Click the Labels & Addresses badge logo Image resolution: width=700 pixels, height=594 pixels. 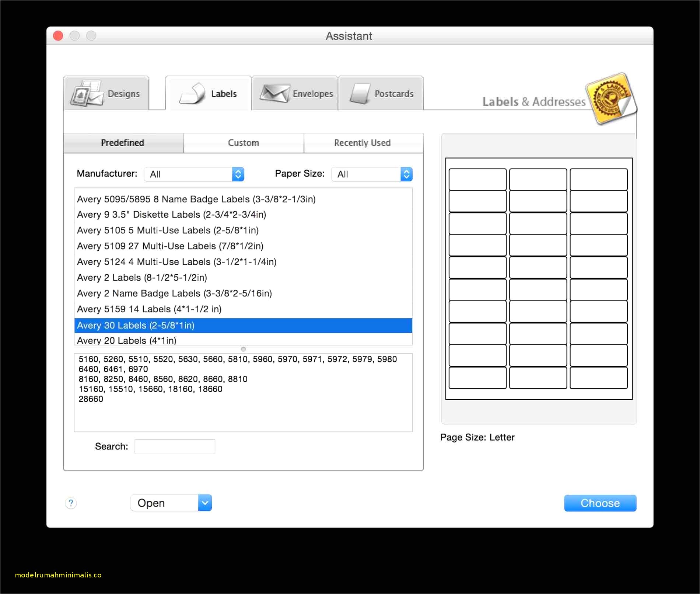click(x=612, y=98)
